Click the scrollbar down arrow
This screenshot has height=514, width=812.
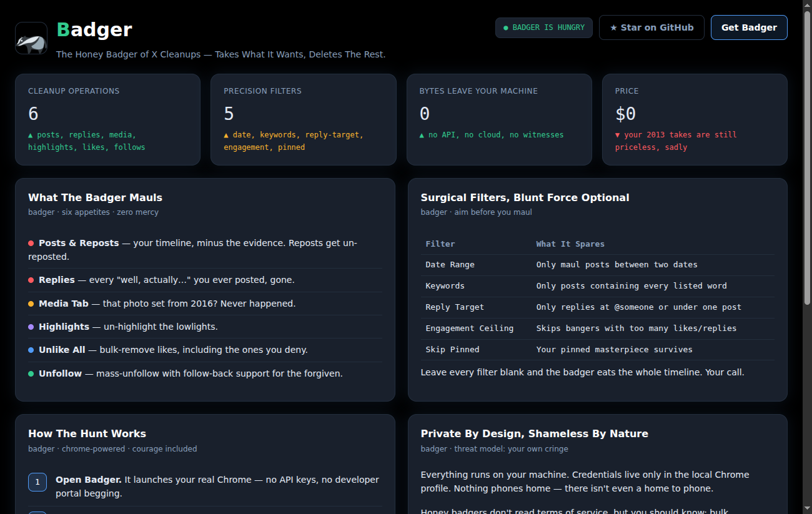(807, 509)
